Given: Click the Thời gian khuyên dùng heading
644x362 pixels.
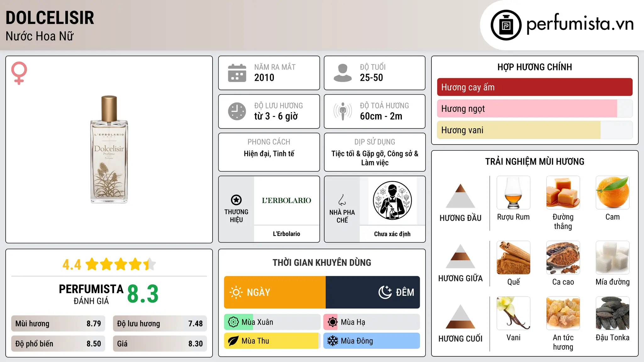Looking at the screenshot, I should (322, 262).
